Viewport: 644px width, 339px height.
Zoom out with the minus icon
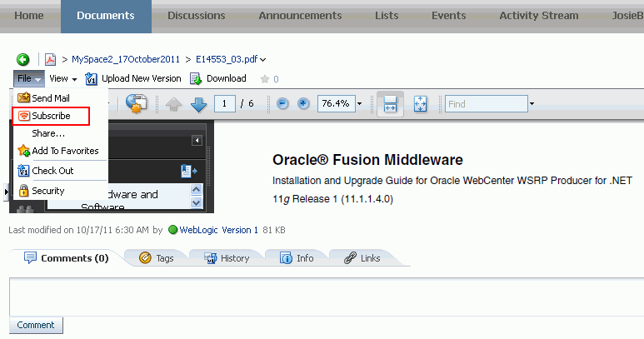282,103
